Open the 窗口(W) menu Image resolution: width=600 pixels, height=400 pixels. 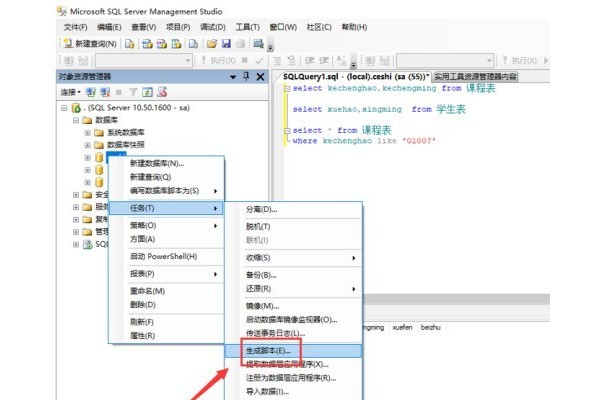[283, 27]
